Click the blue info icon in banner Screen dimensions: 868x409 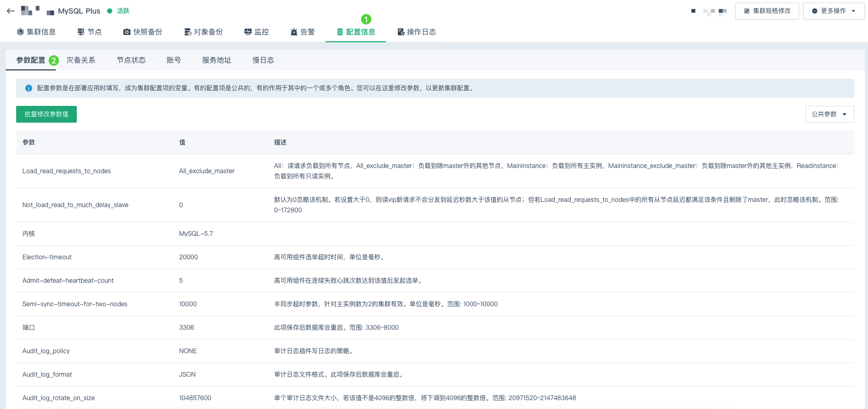29,88
